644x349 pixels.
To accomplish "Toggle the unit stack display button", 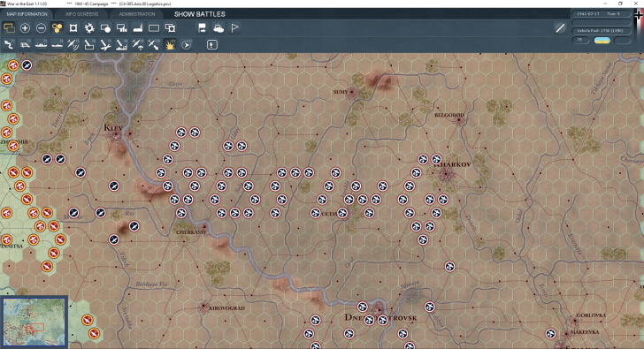I will click(x=9, y=28).
